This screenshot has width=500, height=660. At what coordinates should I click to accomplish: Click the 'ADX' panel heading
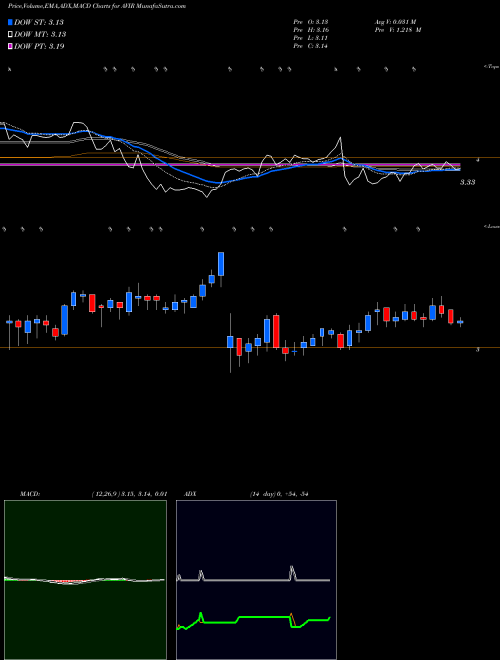pyautogui.click(x=190, y=494)
